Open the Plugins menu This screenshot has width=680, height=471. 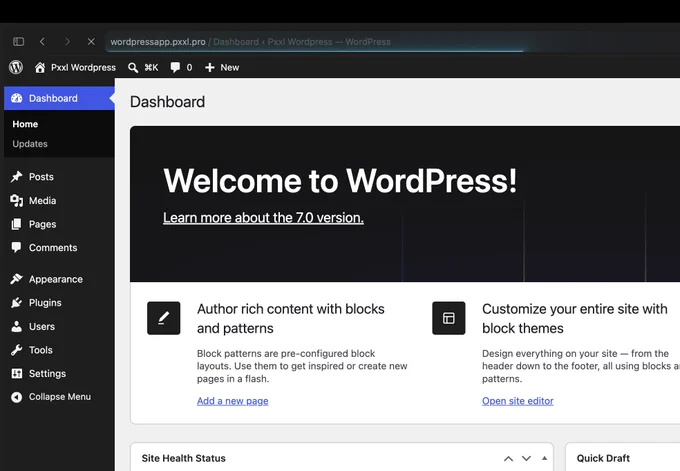tap(59, 303)
